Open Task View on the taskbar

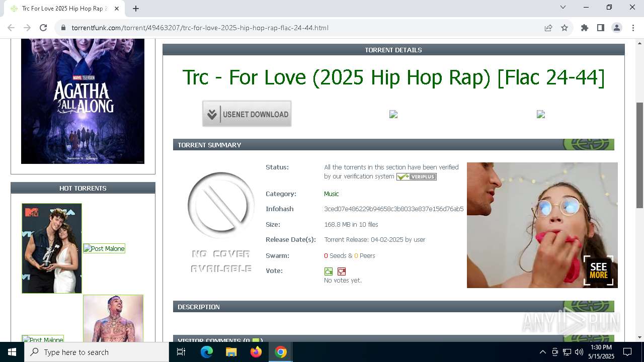click(x=181, y=352)
